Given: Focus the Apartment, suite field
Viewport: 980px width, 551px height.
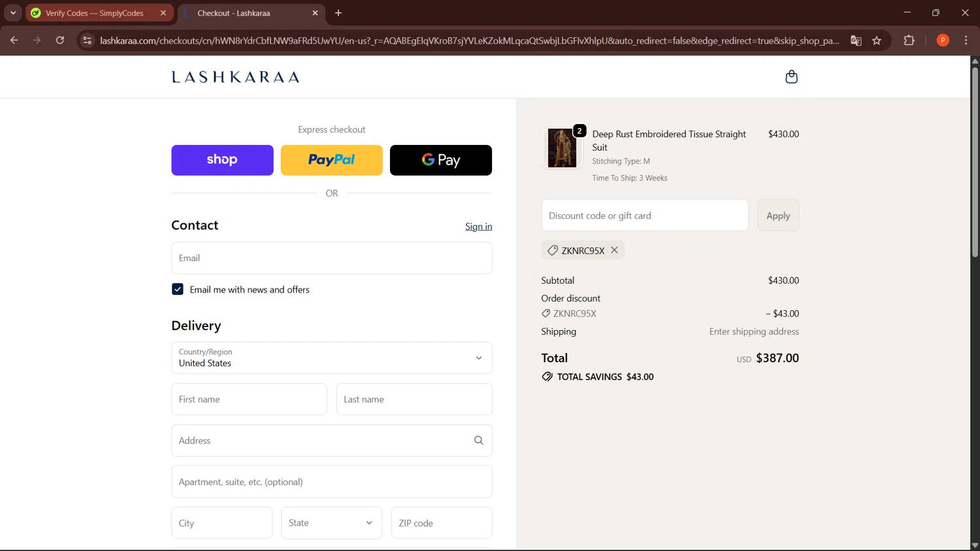Looking at the screenshot, I should pos(332,482).
